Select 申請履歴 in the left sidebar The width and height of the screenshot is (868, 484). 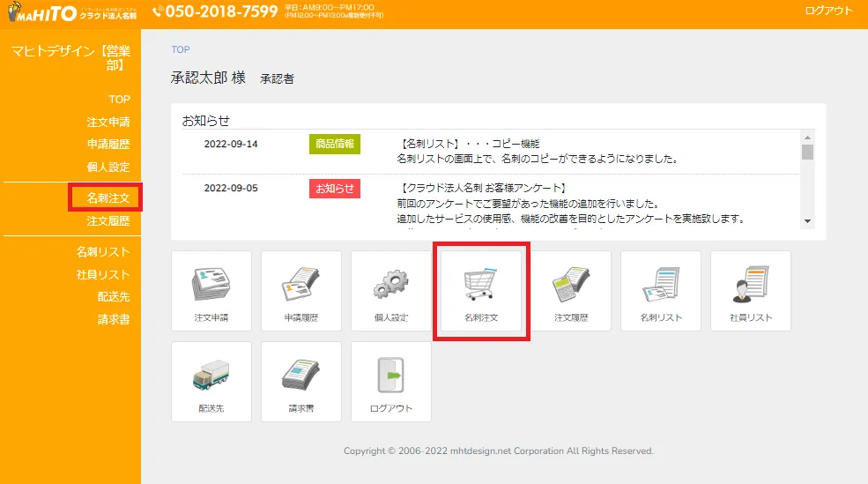108,145
